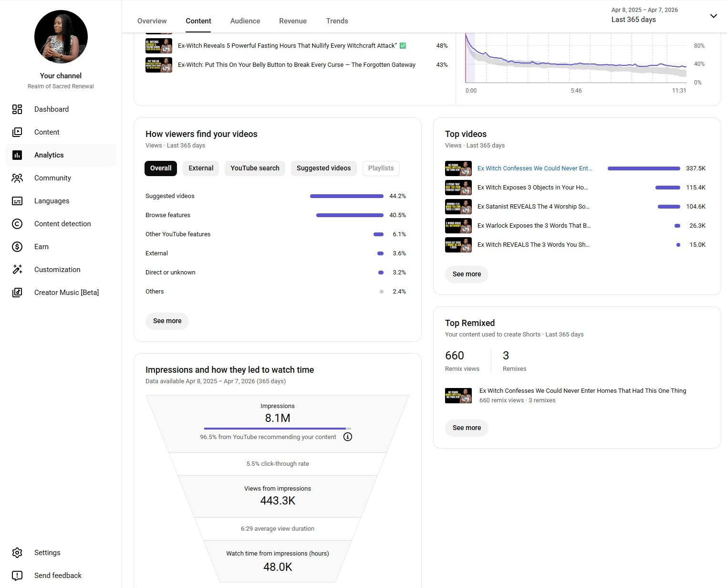Open Ex Witch Confesses top video link
Image resolution: width=727 pixels, height=588 pixels.
pos(534,168)
